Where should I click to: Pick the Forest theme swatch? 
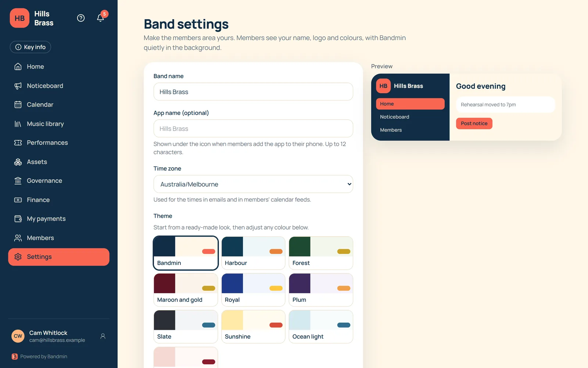pyautogui.click(x=321, y=253)
